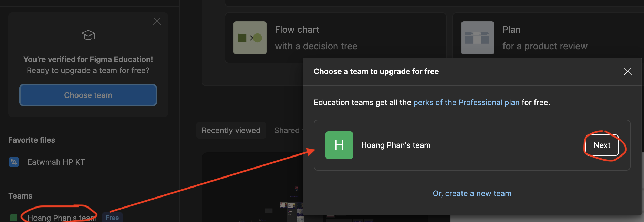Click the green H team avatar
644x222 pixels.
(339, 145)
